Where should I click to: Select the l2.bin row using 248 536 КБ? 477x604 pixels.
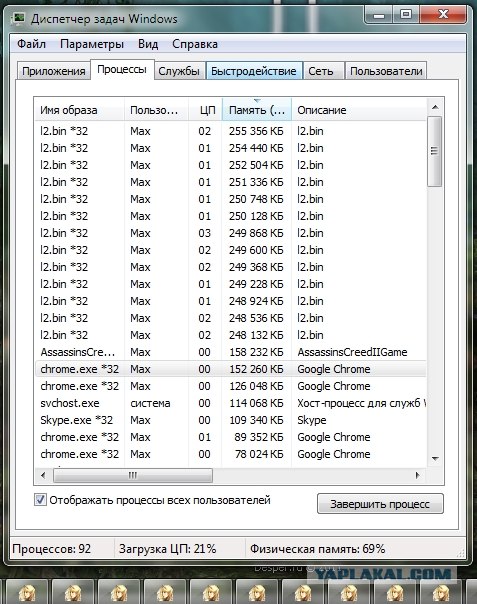230,318
